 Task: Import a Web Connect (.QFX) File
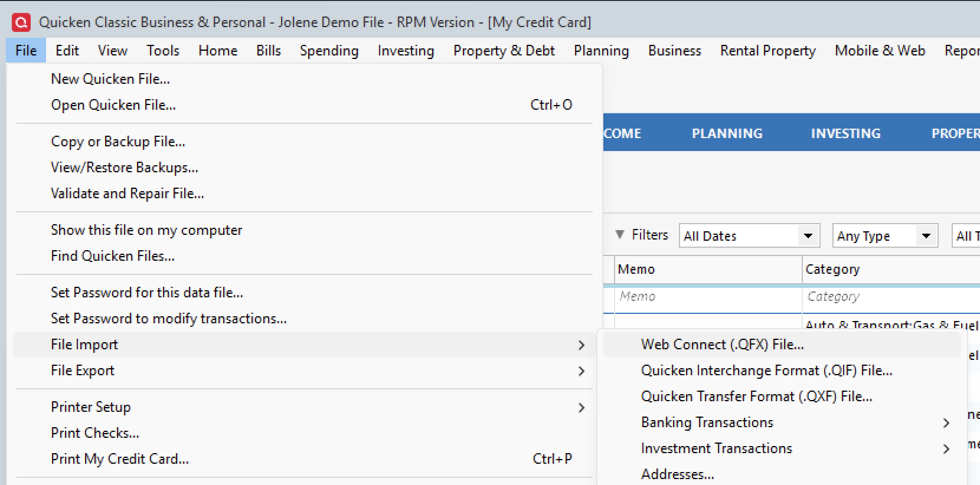pyautogui.click(x=782, y=345)
